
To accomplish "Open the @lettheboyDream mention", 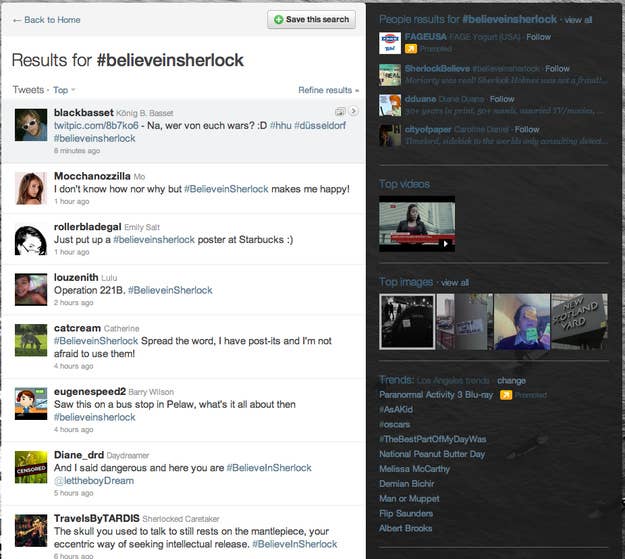I will click(x=94, y=480).
